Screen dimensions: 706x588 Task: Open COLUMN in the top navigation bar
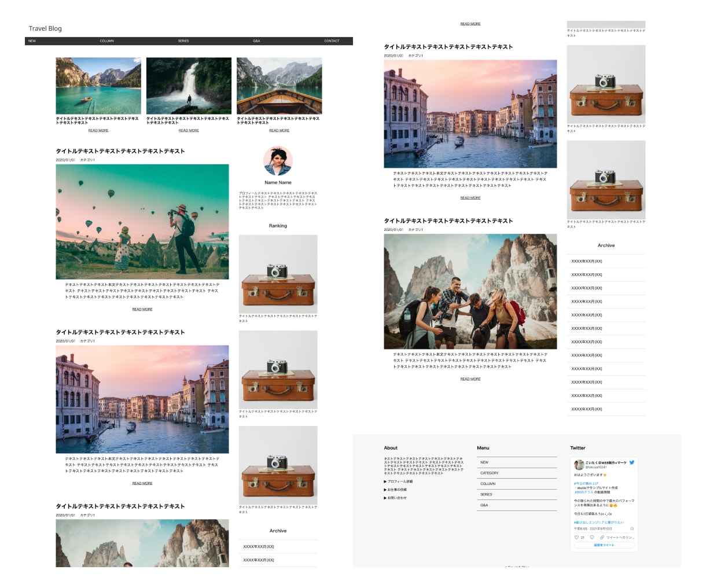pos(107,41)
